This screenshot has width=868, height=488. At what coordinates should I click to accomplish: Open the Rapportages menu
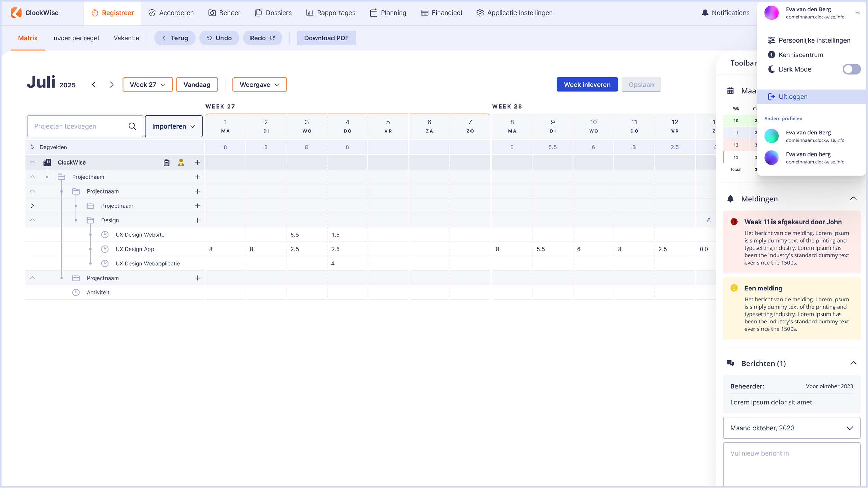tap(331, 13)
